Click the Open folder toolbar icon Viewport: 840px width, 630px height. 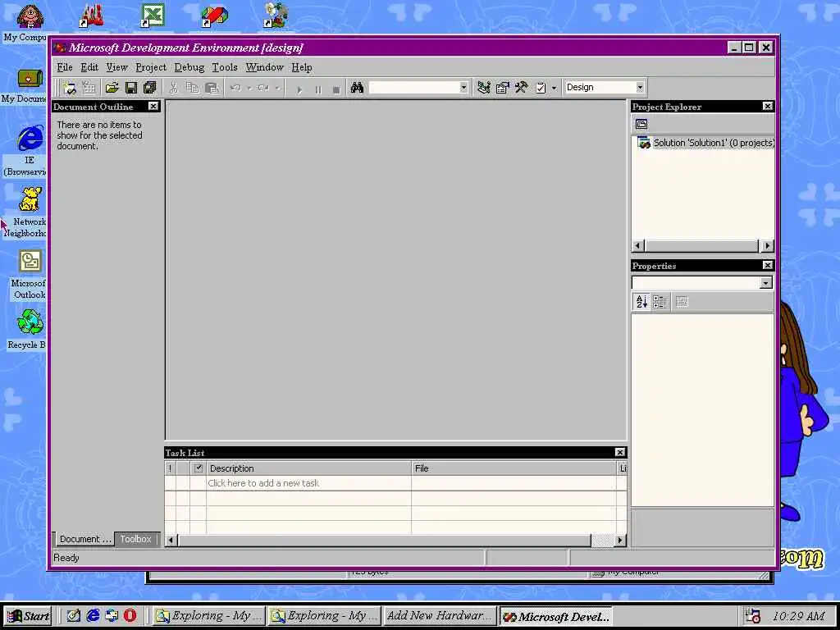pos(112,88)
